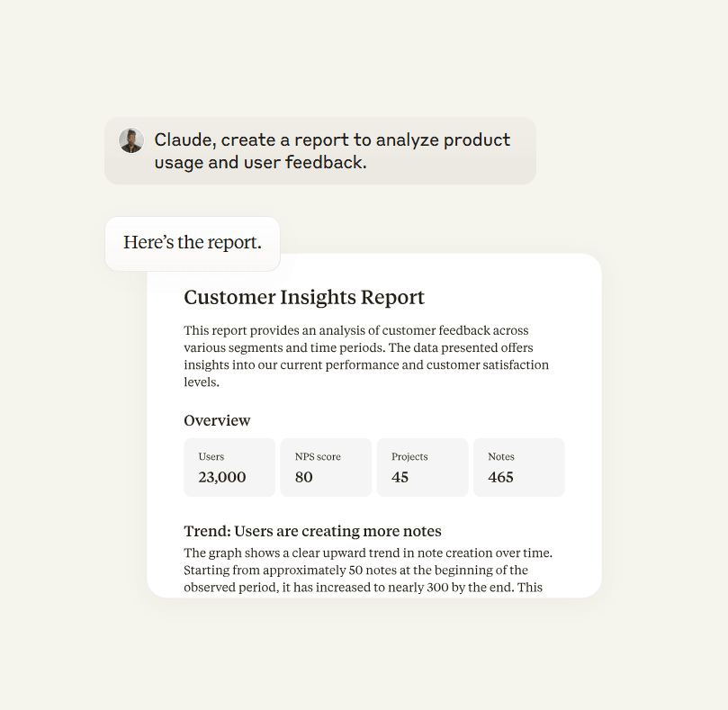Click the Projects label
Viewport: 728px width, 710px height.
tap(409, 456)
